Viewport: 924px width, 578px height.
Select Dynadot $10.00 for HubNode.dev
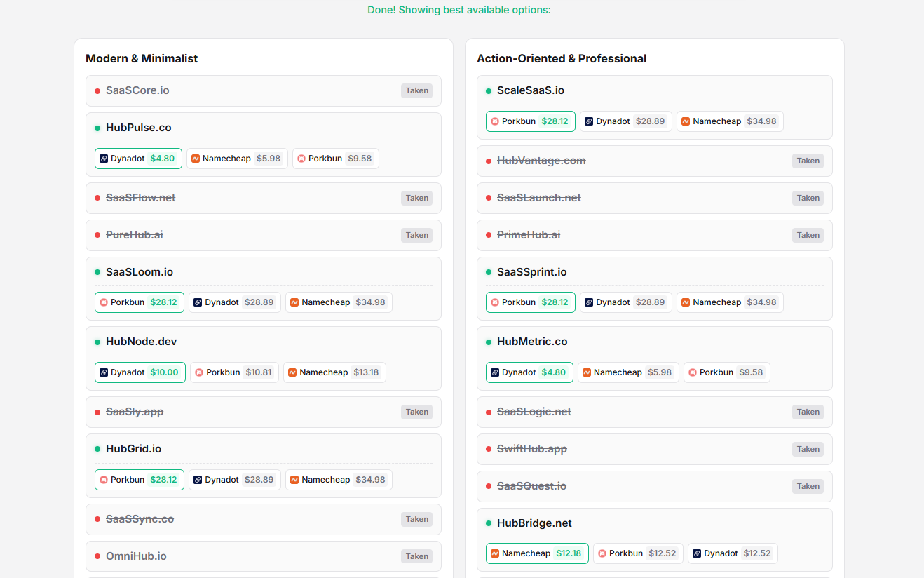(x=140, y=372)
